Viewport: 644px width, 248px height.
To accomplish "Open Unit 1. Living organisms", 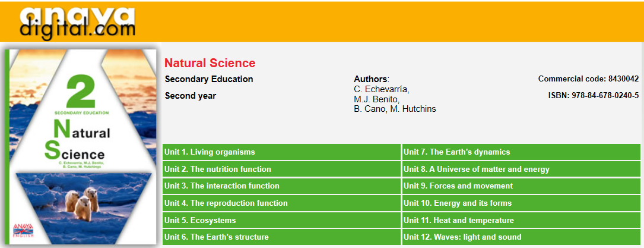I will [x=281, y=152].
